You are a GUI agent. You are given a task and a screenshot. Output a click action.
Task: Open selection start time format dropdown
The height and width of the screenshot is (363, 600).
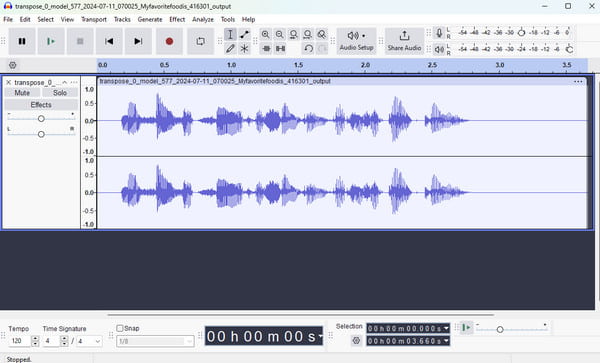click(446, 328)
